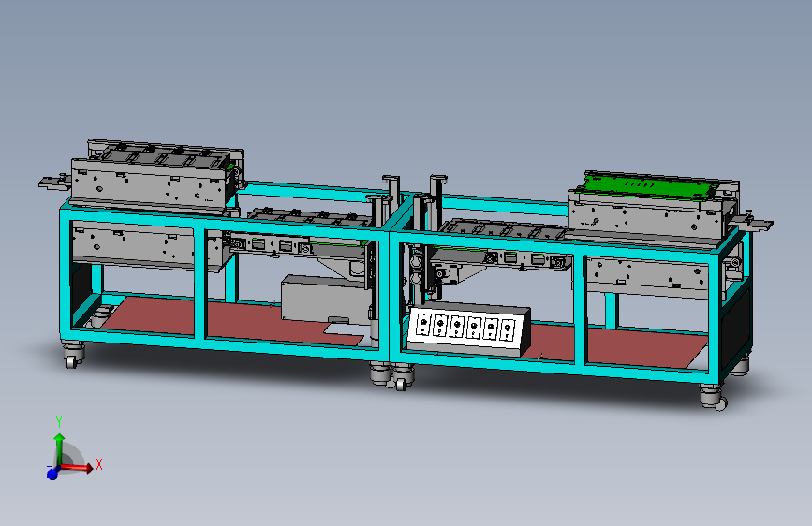This screenshot has height=526, width=812.
Task: Click the green Y axis arrow of triad
Action: tap(59, 449)
